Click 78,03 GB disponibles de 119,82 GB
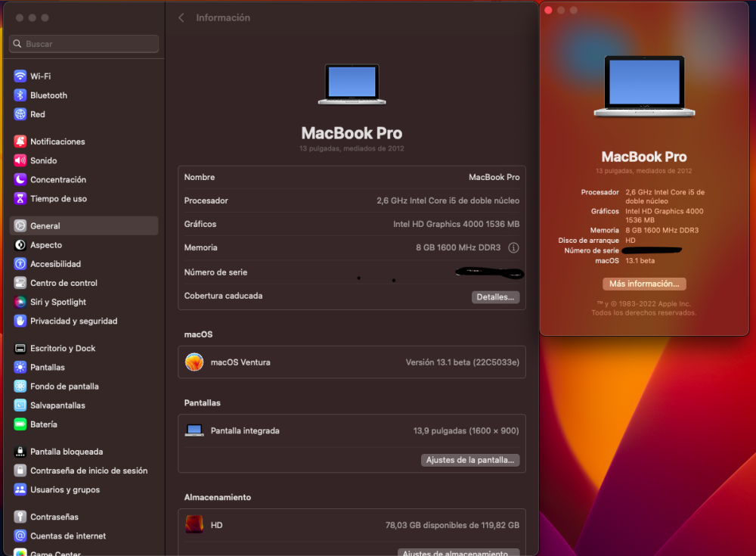The width and height of the screenshot is (756, 556). click(452, 525)
